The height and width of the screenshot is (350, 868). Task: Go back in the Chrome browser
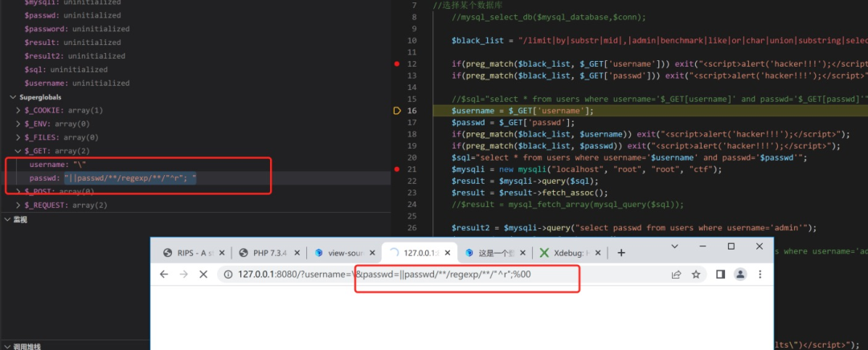point(164,275)
